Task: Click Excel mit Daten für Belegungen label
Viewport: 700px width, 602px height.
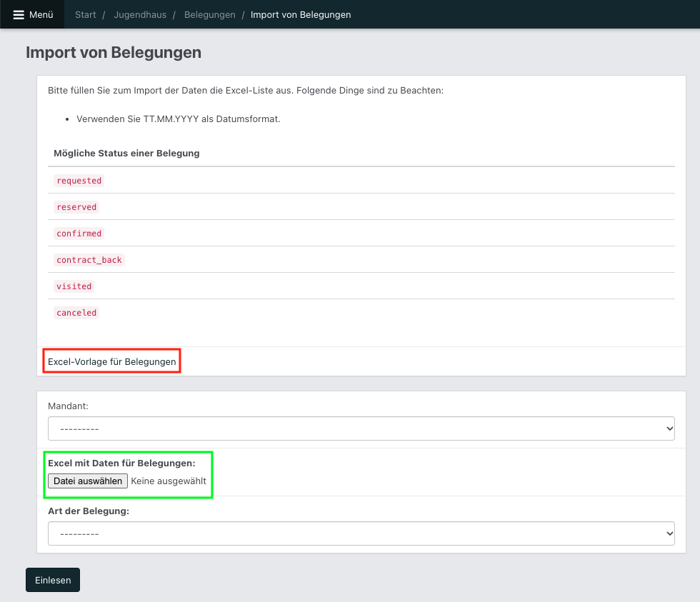Action: (121, 463)
